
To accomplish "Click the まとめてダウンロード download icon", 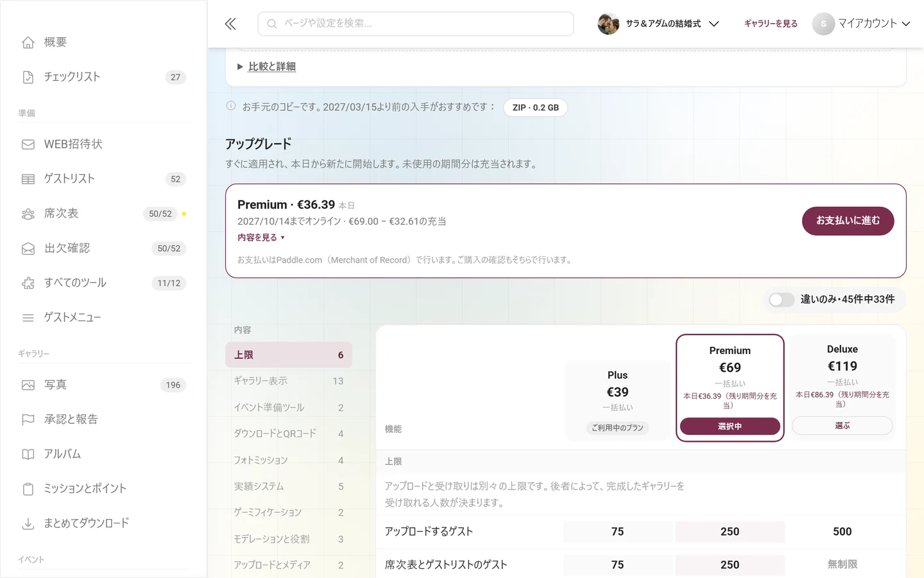I will point(28,524).
